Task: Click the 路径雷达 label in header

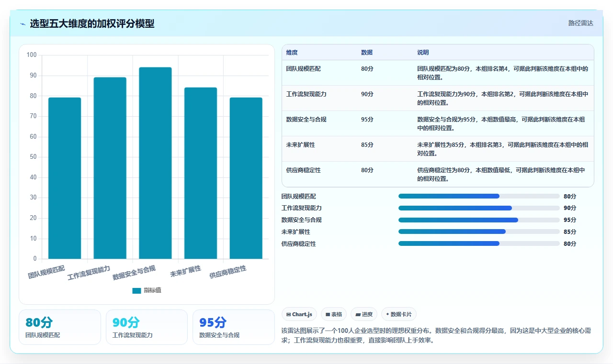Action: pyautogui.click(x=580, y=23)
